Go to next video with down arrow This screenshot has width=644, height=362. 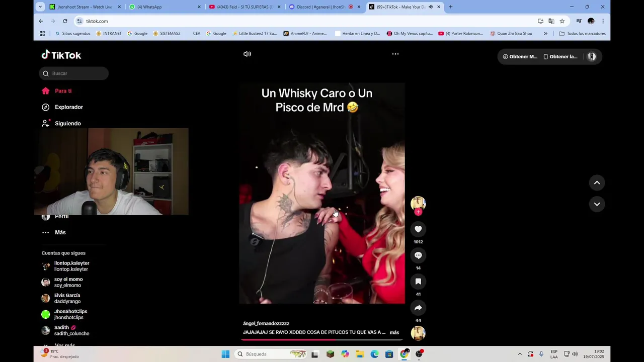pyautogui.click(x=597, y=204)
